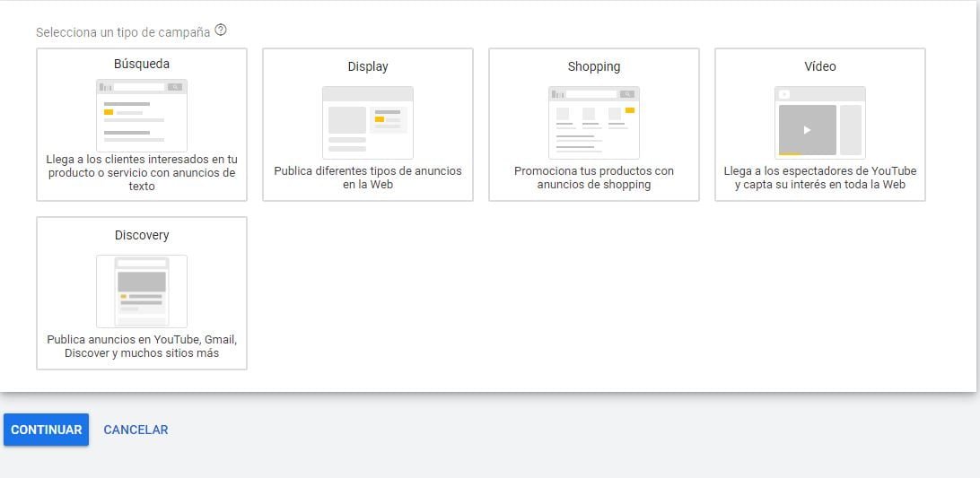Viewport: 980px width, 478px height.
Task: Select the Shopping campaign illustration
Action: point(594,122)
